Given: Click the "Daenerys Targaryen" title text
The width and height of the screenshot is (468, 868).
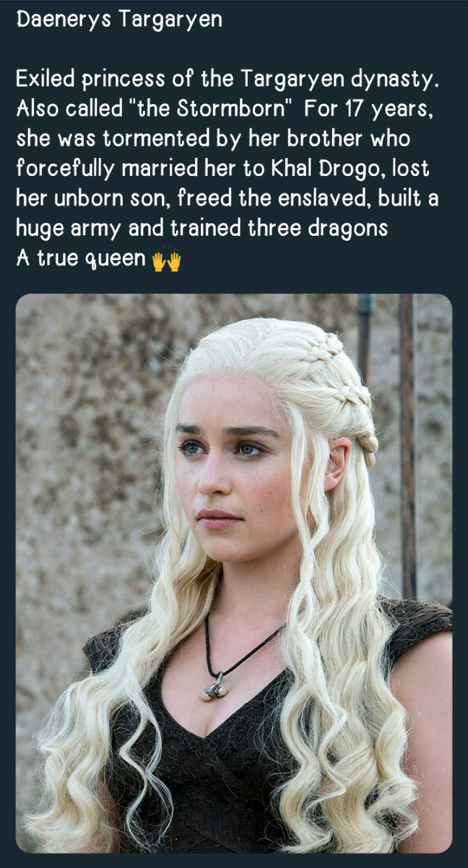Looking at the screenshot, I should click(119, 19).
